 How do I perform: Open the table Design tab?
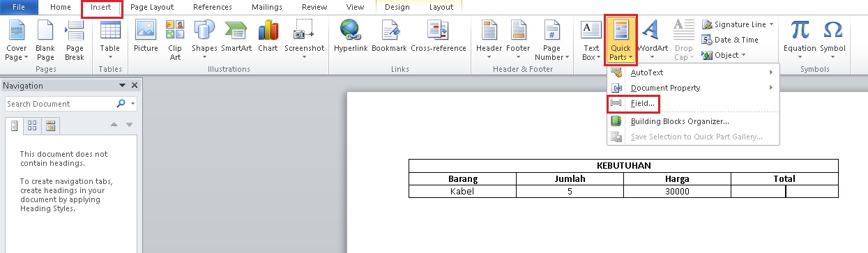pos(398,7)
